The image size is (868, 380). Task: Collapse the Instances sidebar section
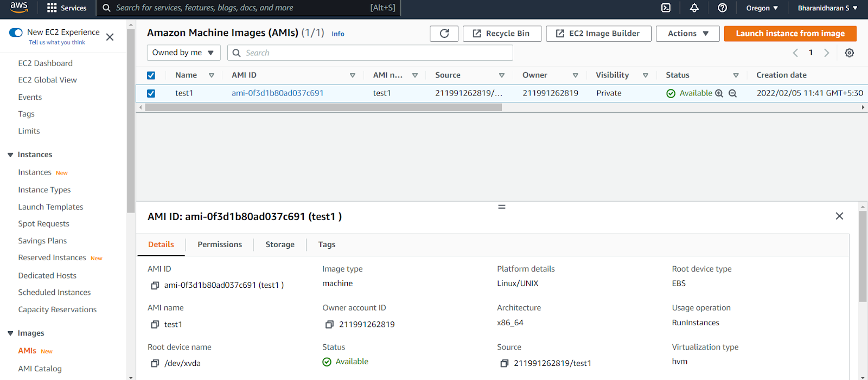pos(10,155)
